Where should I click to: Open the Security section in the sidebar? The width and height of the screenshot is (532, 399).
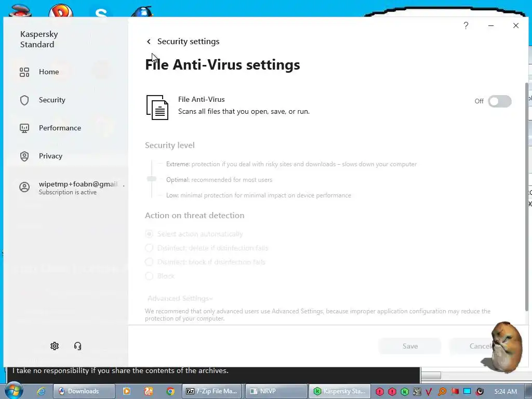click(52, 100)
